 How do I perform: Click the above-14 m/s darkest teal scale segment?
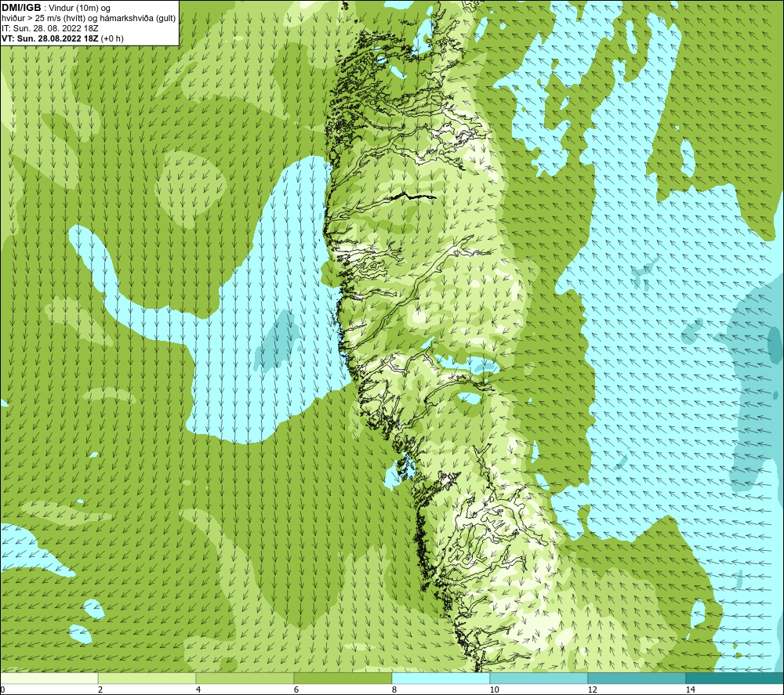[x=735, y=679]
